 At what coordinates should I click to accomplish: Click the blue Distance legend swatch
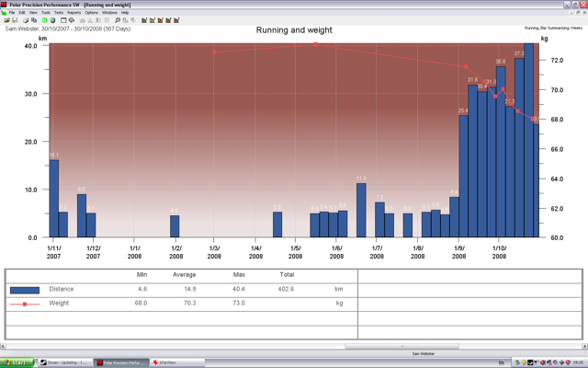24,290
